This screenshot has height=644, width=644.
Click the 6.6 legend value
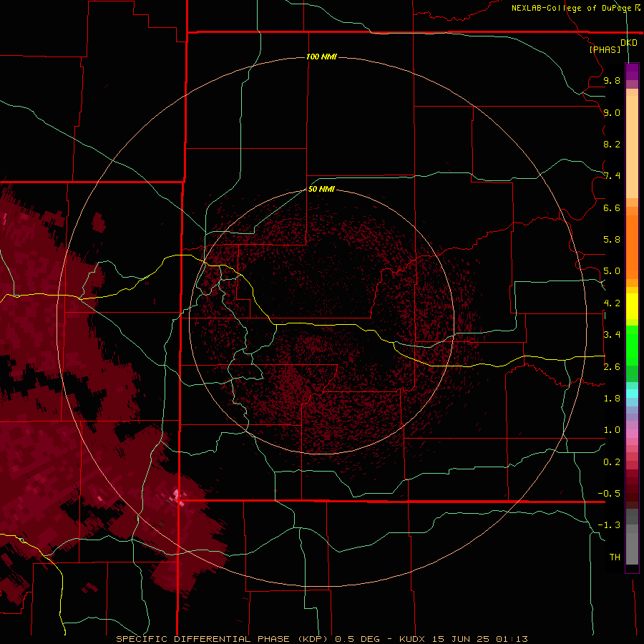click(x=612, y=208)
